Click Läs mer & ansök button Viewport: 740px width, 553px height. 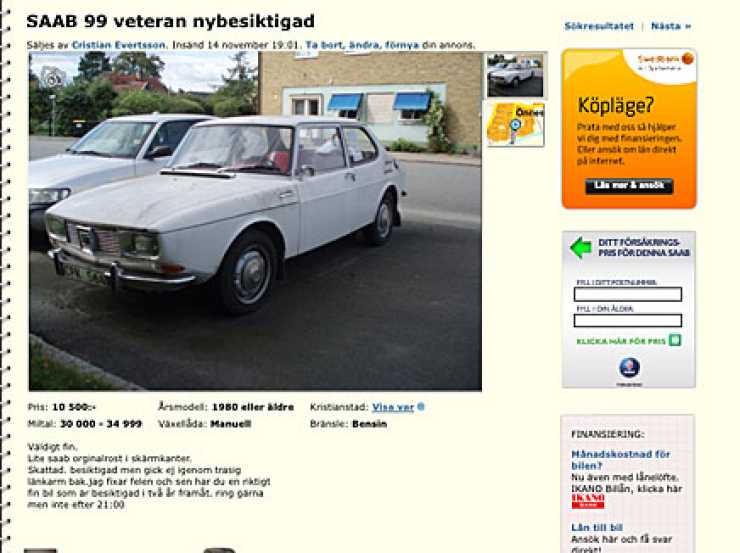629,186
